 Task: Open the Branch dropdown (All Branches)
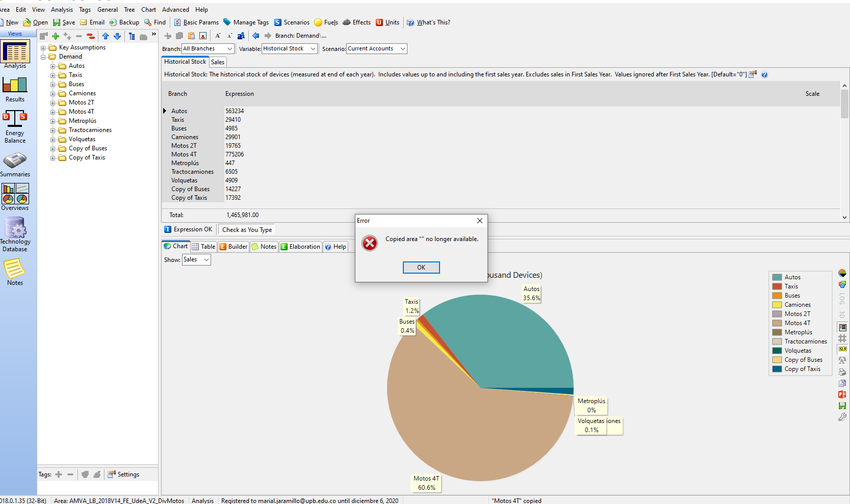click(208, 49)
